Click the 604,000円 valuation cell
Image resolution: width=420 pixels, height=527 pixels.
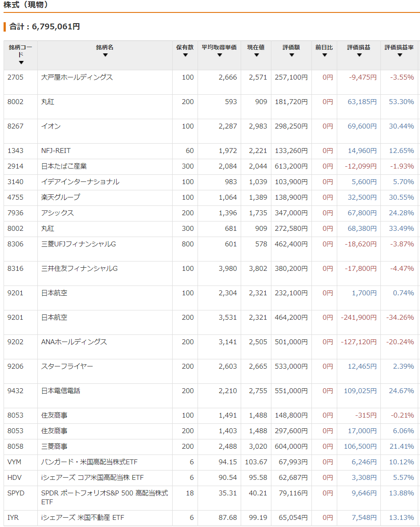tap(291, 447)
